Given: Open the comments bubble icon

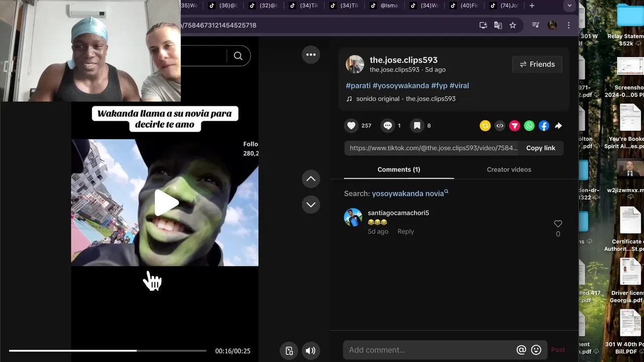Looking at the screenshot, I should coord(387,126).
